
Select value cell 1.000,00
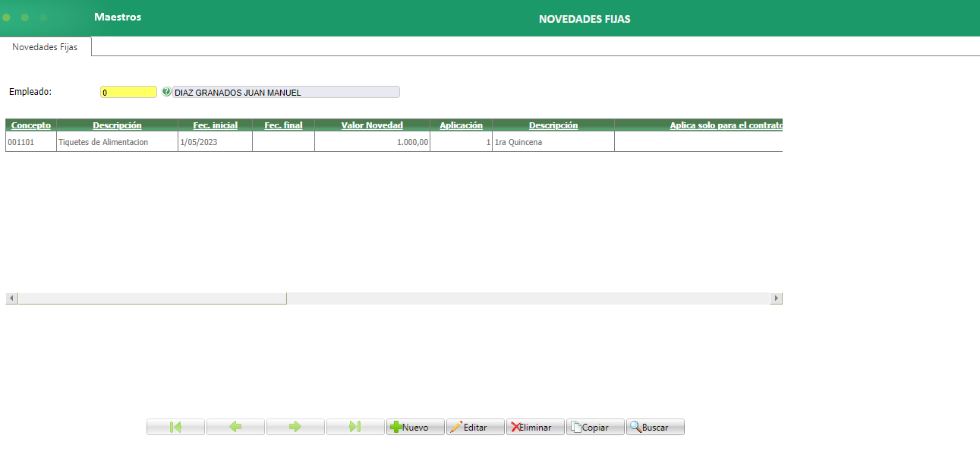coord(372,142)
